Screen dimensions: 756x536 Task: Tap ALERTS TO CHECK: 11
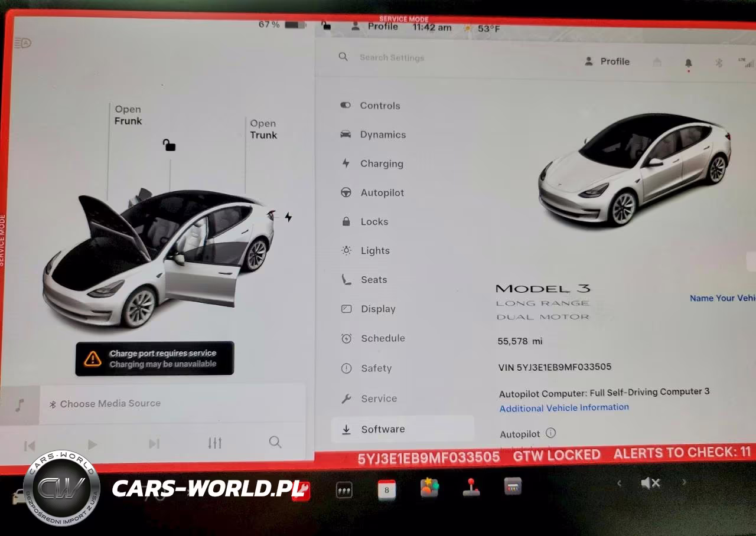tap(682, 453)
